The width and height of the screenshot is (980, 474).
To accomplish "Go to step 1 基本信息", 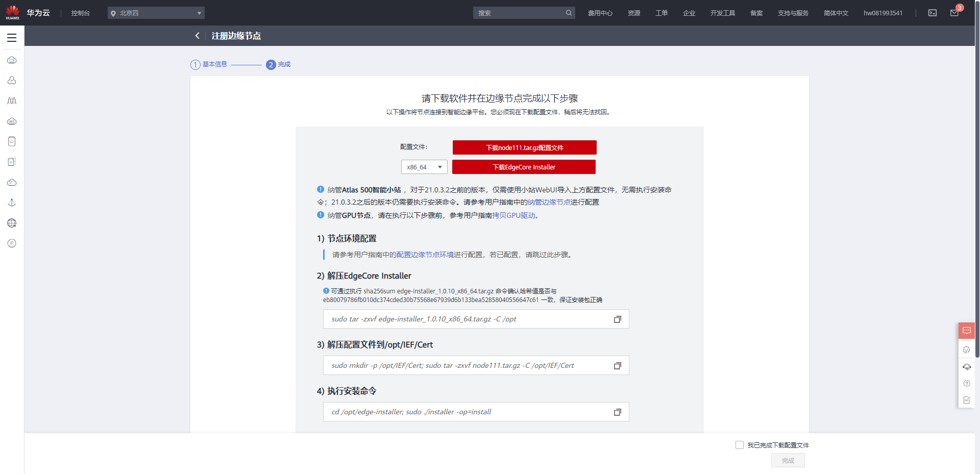I will (x=209, y=64).
